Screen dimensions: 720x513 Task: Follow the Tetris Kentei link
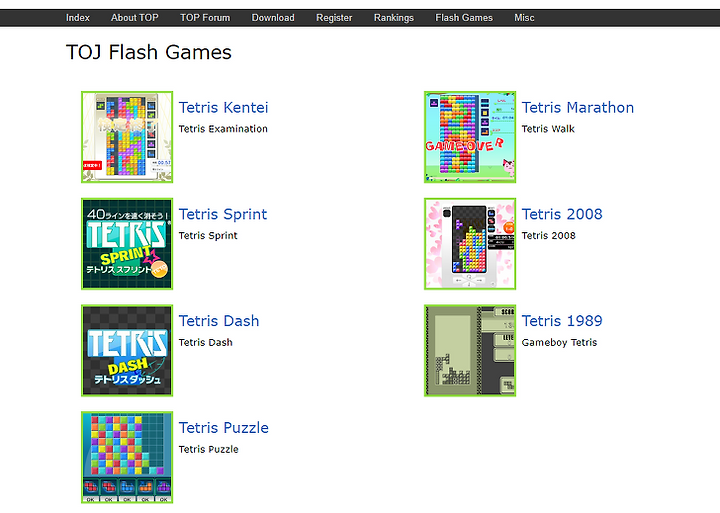(x=223, y=107)
